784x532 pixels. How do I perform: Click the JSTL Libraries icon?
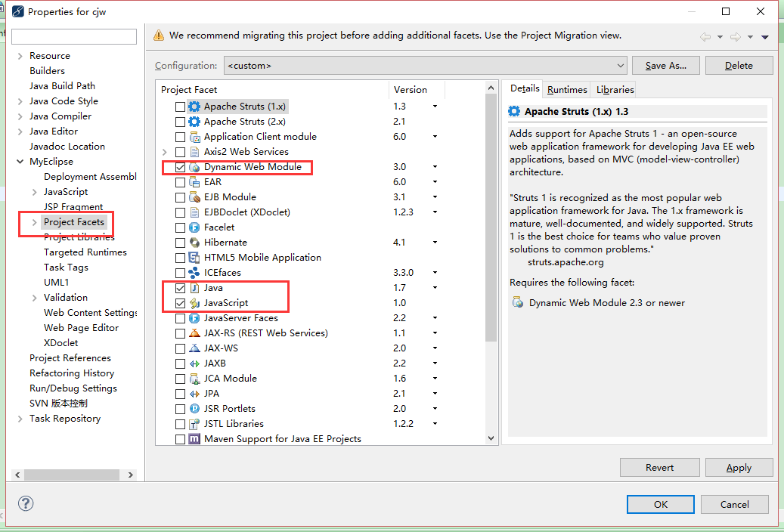tap(194, 424)
